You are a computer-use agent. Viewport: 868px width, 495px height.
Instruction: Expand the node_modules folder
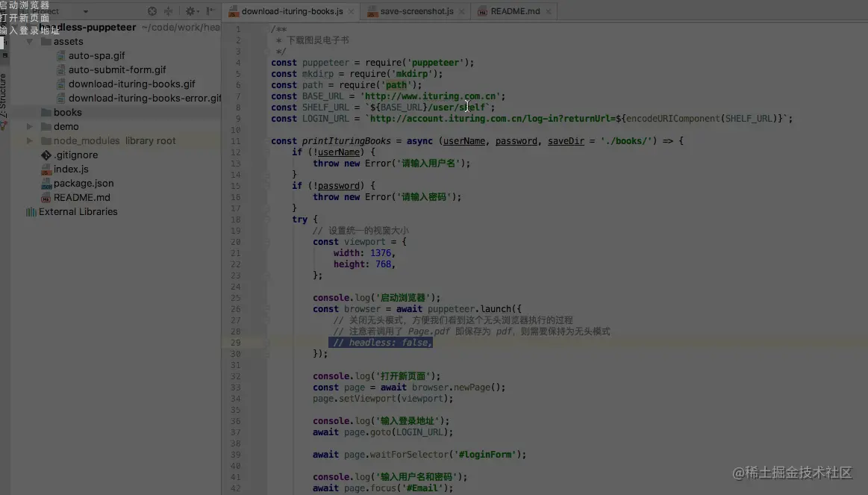(x=29, y=140)
